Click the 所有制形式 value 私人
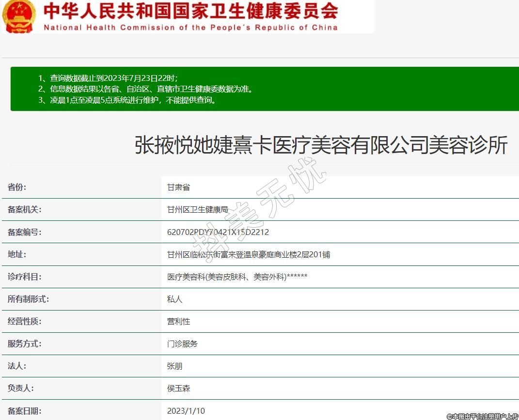Screen dimensions: 519x420 [x=174, y=299]
